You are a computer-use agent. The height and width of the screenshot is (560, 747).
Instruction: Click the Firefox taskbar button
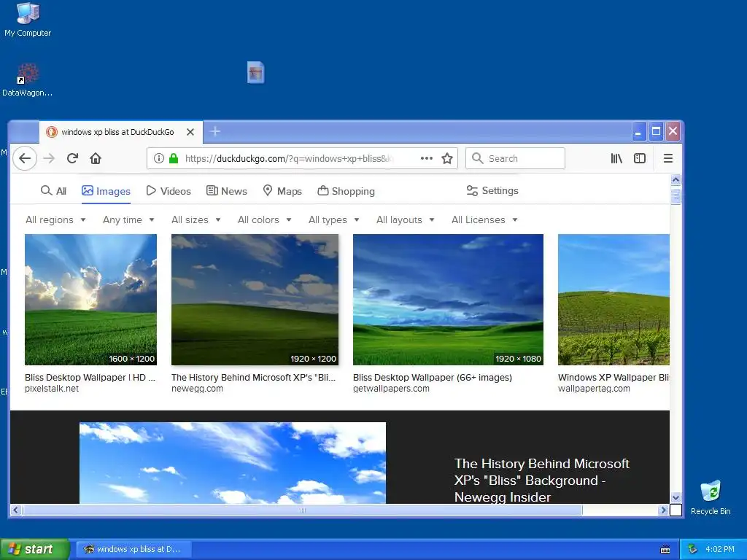click(x=134, y=549)
